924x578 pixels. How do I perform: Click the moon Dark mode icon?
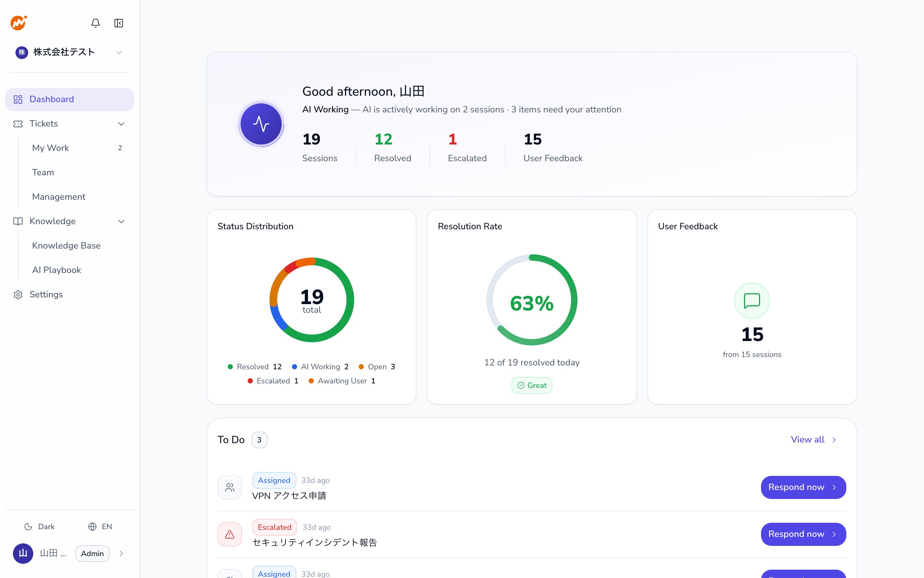coord(28,527)
